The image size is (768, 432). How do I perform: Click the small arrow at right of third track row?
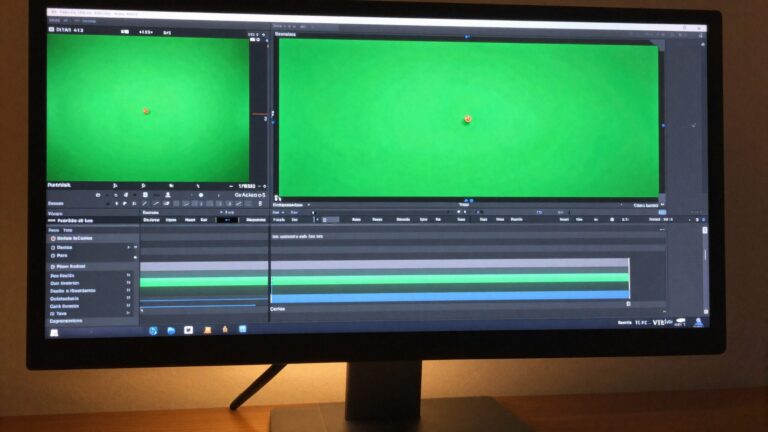click(135, 256)
